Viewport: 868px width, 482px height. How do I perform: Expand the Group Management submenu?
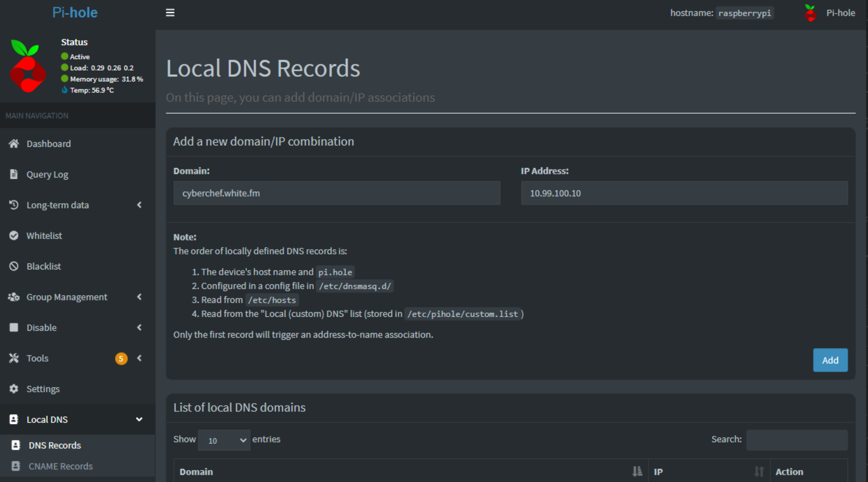click(x=139, y=297)
